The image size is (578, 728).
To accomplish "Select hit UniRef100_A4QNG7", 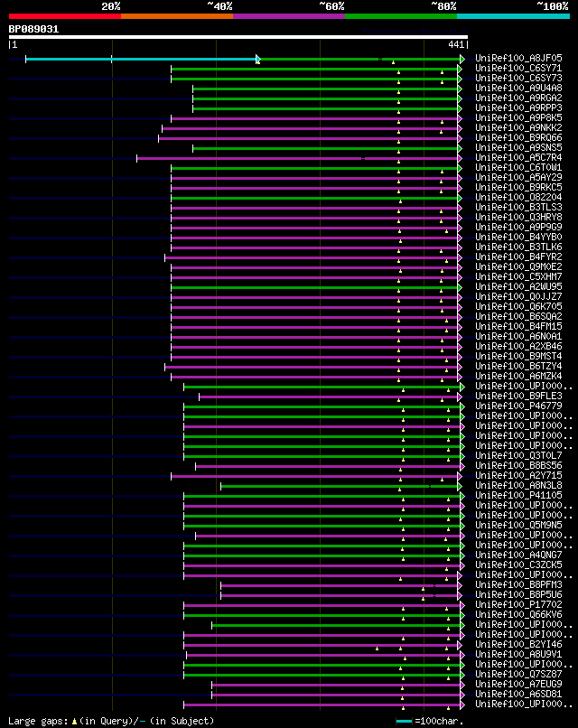I will point(518,555).
